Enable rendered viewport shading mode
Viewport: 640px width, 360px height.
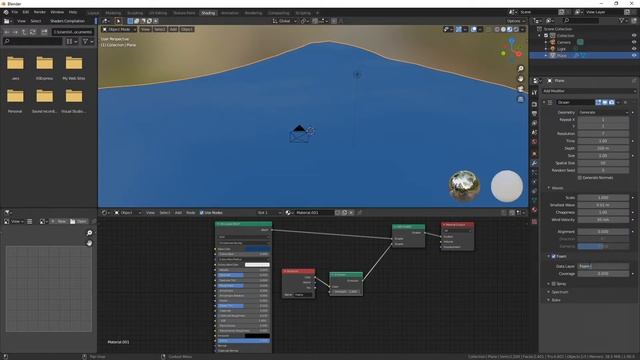[x=516, y=29]
